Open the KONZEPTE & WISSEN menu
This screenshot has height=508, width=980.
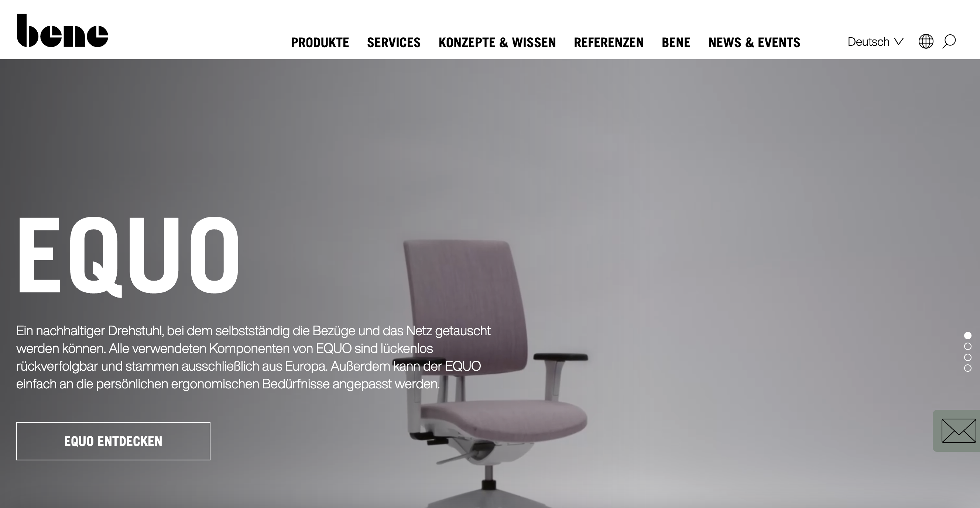(x=497, y=42)
